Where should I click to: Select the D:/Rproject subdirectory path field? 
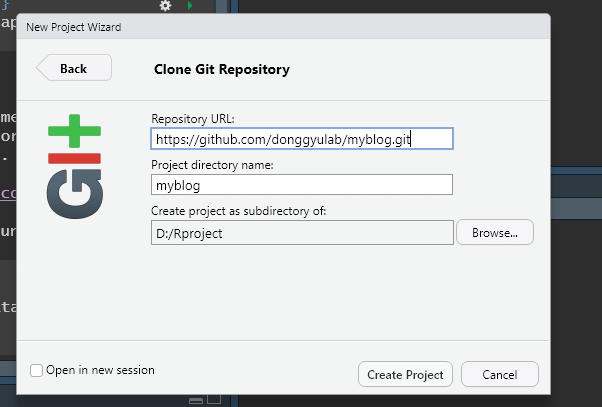(x=301, y=232)
